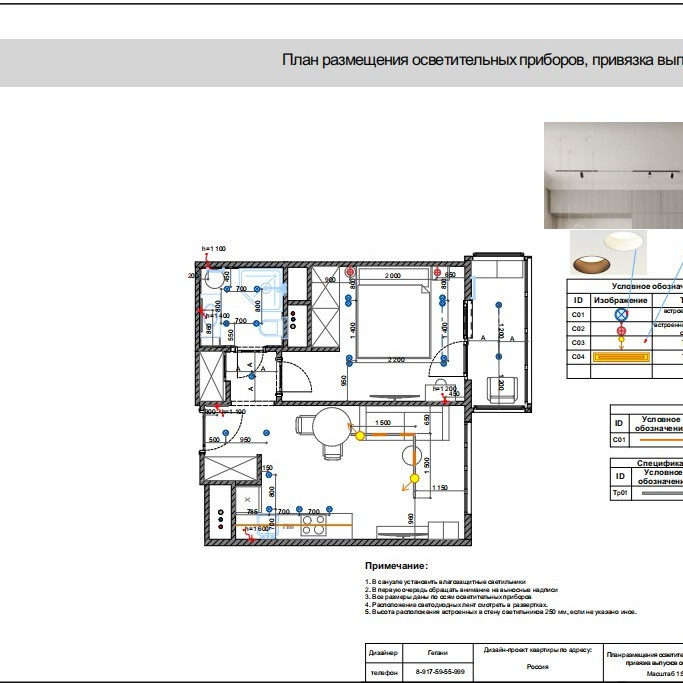Click the orange line sample in the C01 table
Image resolution: width=683 pixels, height=683 pixels.
click(660, 439)
